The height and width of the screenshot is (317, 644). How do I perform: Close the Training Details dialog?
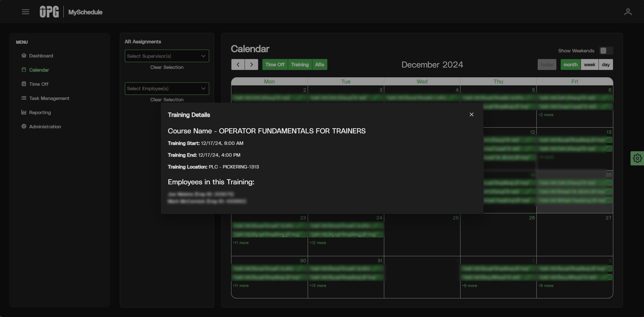pyautogui.click(x=472, y=114)
